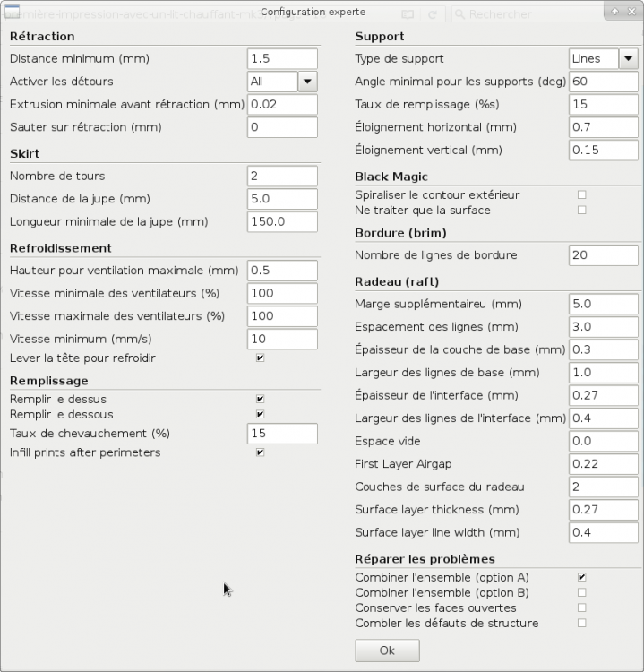Screen dimensions: 644x672
Task: Click the 'Distance minimum (mm)' retraction field
Action: pos(282,59)
